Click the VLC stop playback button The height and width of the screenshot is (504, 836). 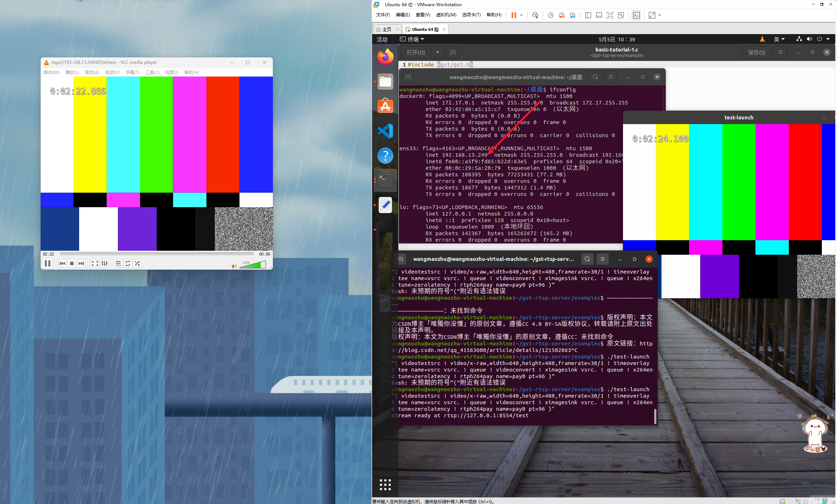72,264
